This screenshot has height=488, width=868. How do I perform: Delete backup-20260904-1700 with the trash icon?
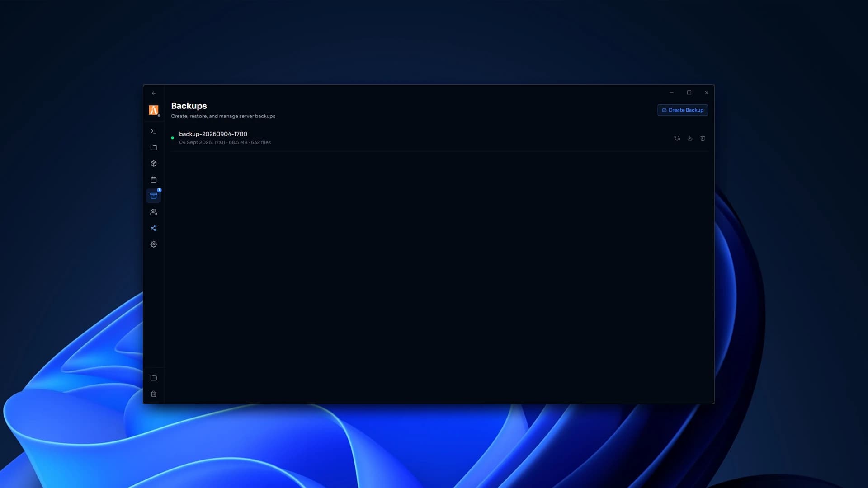703,138
